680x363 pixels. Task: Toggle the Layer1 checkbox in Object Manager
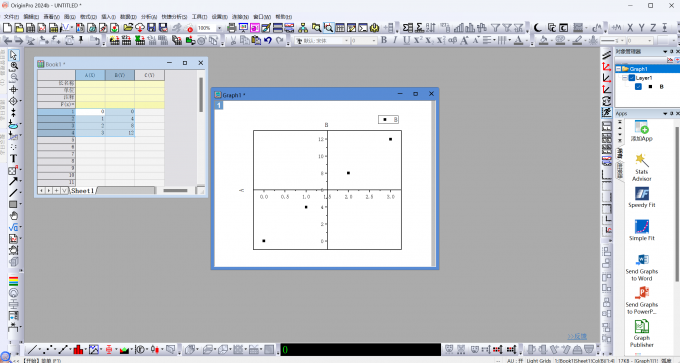[x=632, y=78]
